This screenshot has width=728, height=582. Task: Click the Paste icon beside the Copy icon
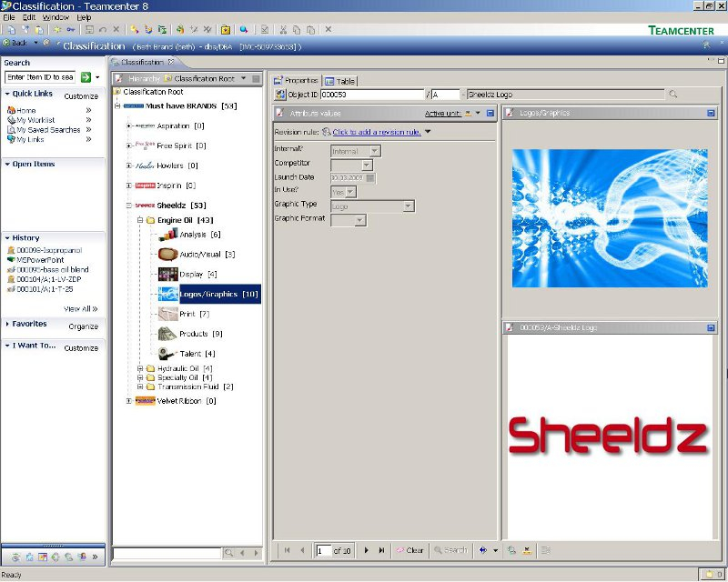310,30
